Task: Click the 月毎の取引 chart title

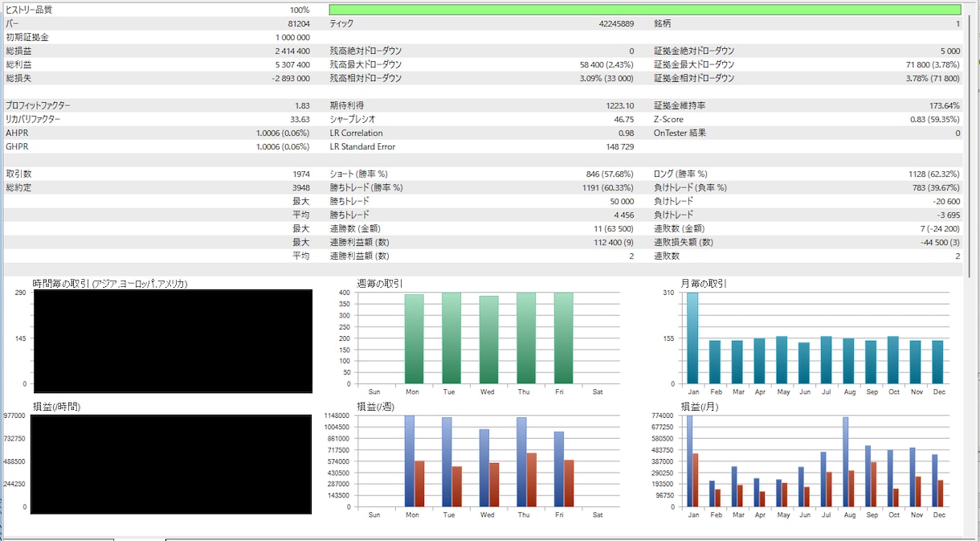Action: click(704, 284)
